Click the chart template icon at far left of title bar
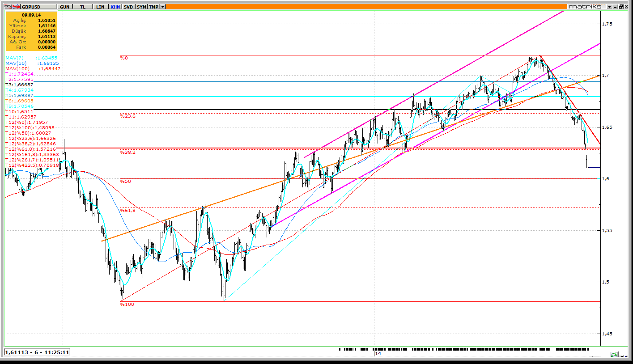The width and height of the screenshot is (633, 364). pos(7,7)
